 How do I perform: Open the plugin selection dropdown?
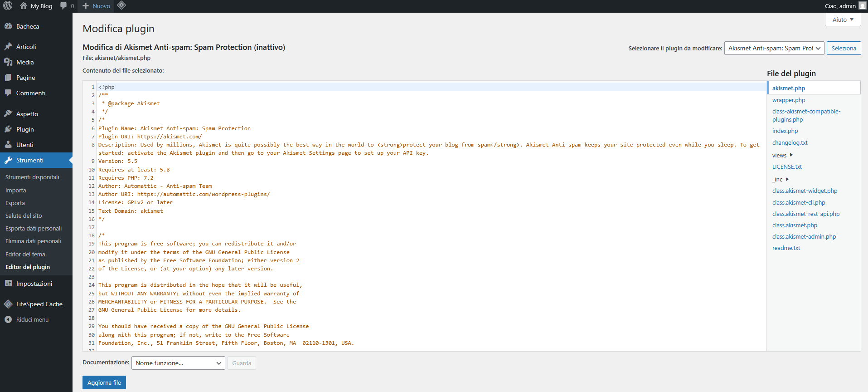coord(774,48)
